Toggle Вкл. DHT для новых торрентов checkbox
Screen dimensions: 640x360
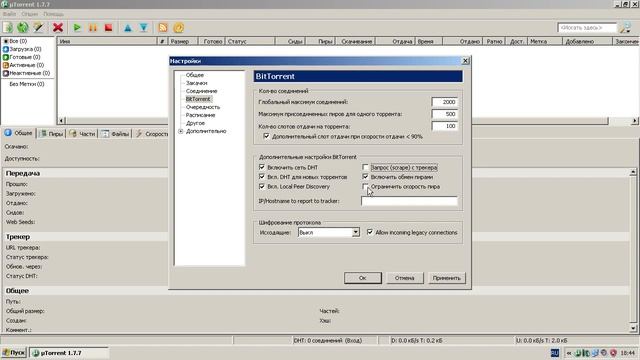coord(262,177)
